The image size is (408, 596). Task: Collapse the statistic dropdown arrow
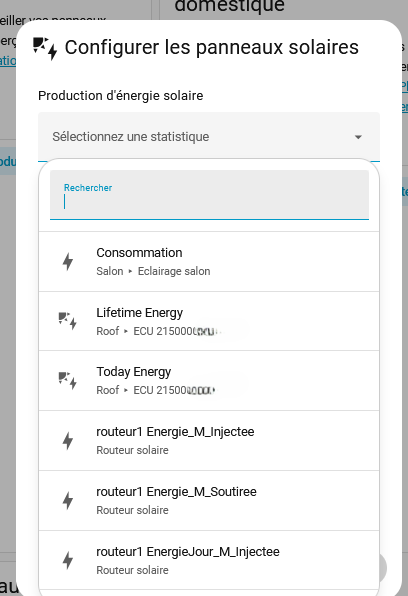(358, 137)
